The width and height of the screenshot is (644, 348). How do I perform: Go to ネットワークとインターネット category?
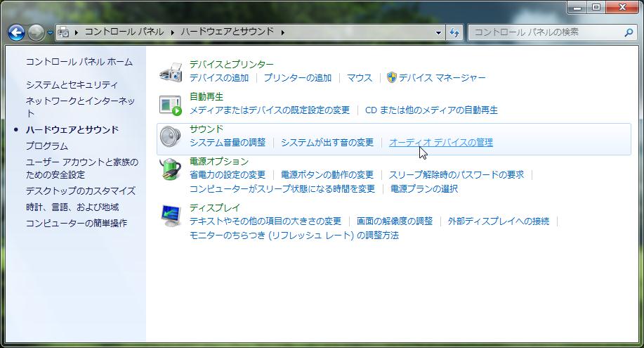point(81,107)
